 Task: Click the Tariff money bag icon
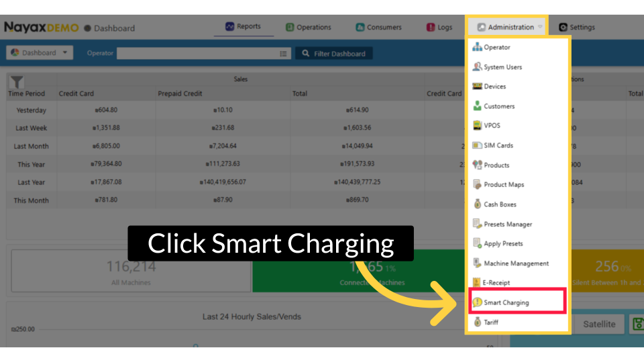click(477, 322)
